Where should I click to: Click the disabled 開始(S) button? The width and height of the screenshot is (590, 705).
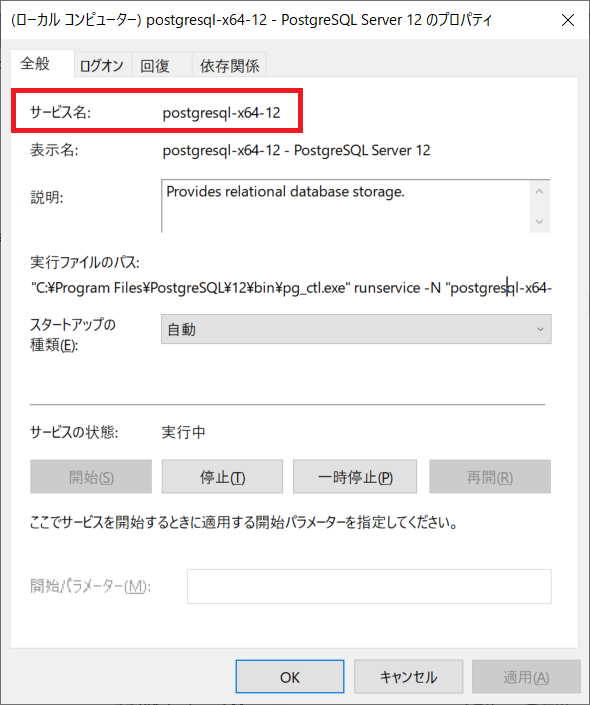click(91, 477)
